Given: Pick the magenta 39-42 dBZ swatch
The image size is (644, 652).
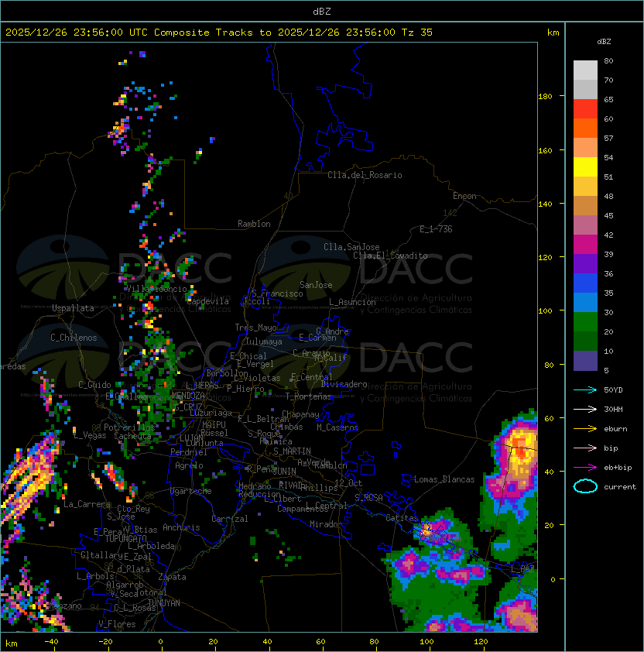Looking at the screenshot, I should pyautogui.click(x=585, y=244).
